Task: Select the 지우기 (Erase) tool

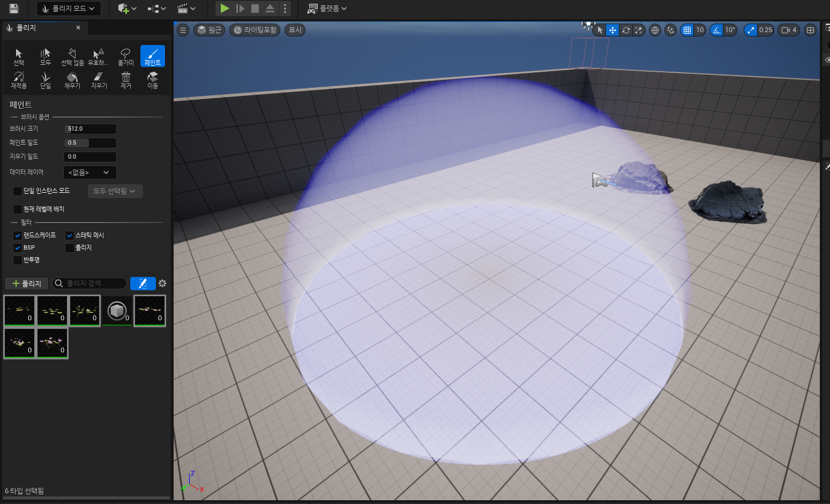Action: [x=99, y=80]
